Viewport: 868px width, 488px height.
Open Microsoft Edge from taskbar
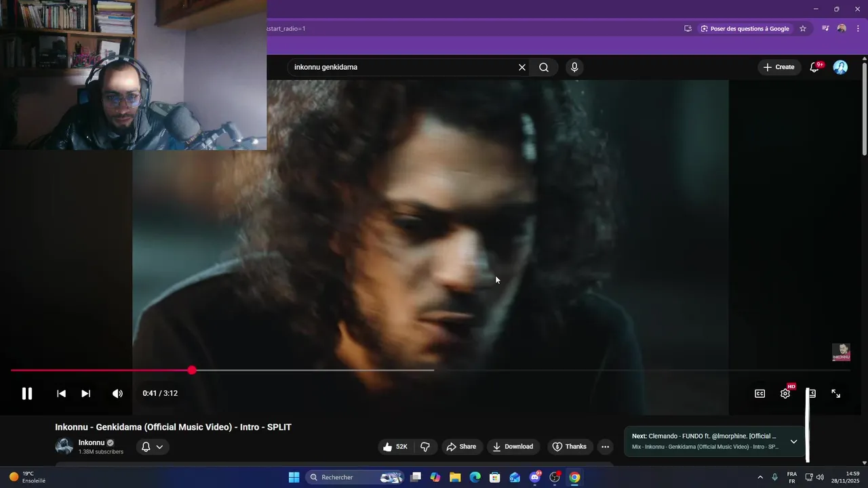[475, 477]
